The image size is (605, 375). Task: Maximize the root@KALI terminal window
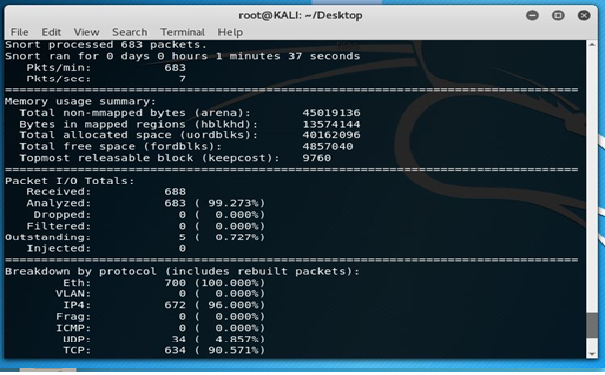point(558,15)
